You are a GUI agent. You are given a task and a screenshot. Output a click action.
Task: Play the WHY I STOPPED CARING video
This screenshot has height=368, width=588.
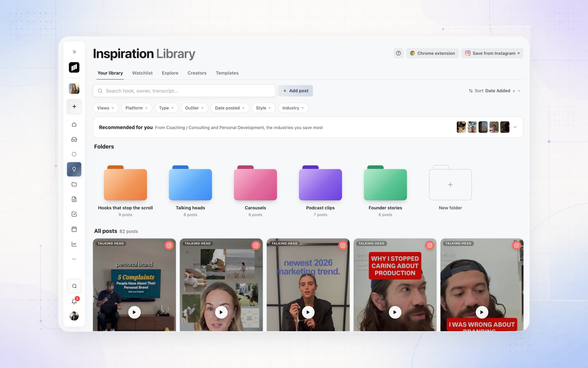395,312
